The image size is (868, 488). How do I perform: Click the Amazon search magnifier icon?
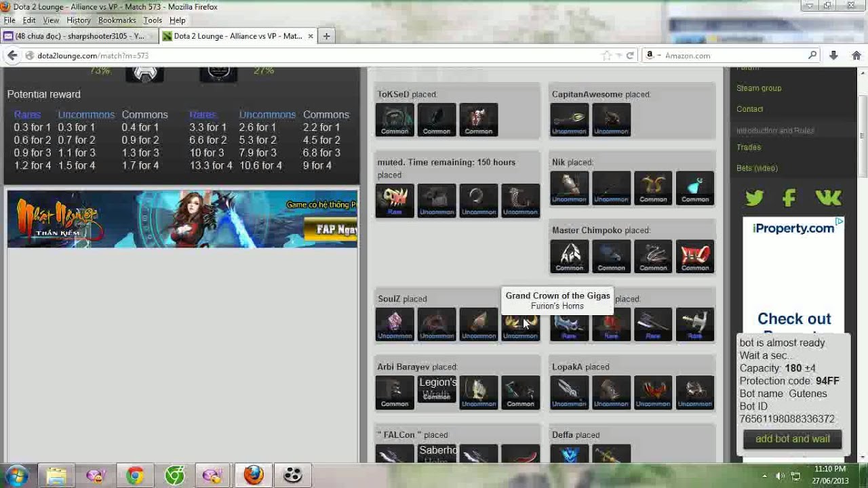(x=812, y=56)
